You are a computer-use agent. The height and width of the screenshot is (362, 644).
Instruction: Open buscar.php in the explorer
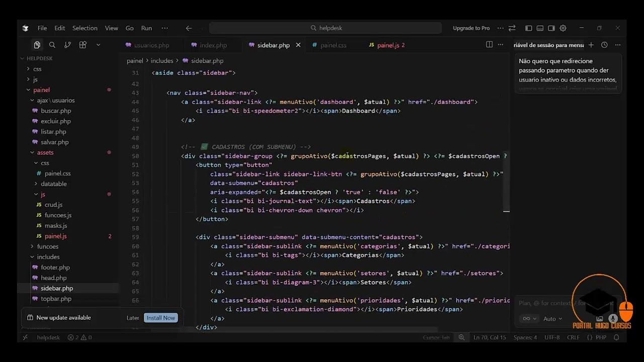(55, 111)
